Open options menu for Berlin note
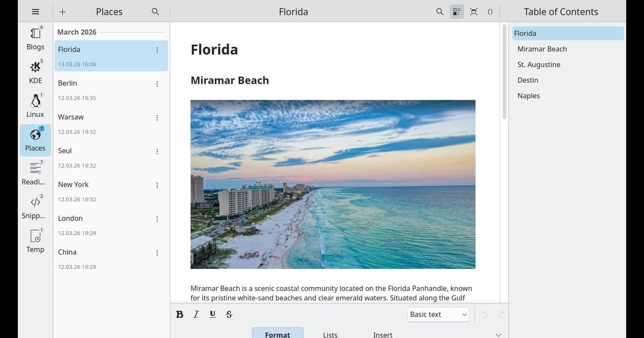This screenshot has height=338, width=644. [157, 84]
